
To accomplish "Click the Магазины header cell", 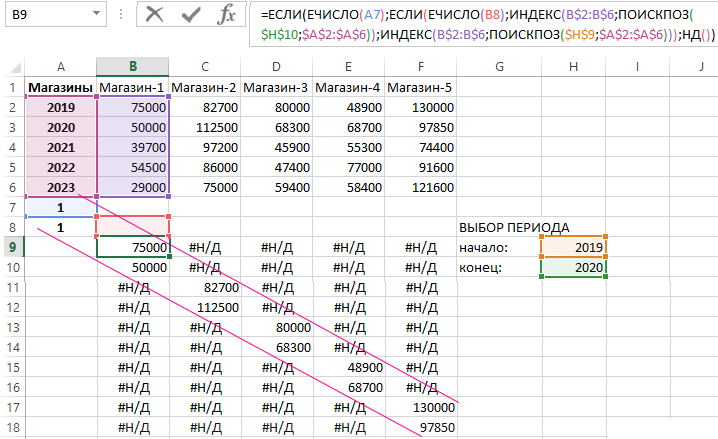I will tap(61, 87).
